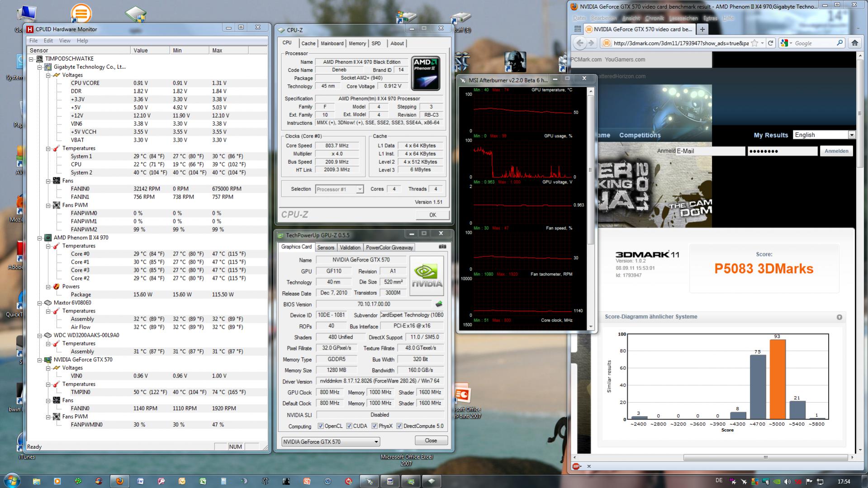Reload the 3DMark page
The height and width of the screenshot is (488, 868).
(771, 43)
